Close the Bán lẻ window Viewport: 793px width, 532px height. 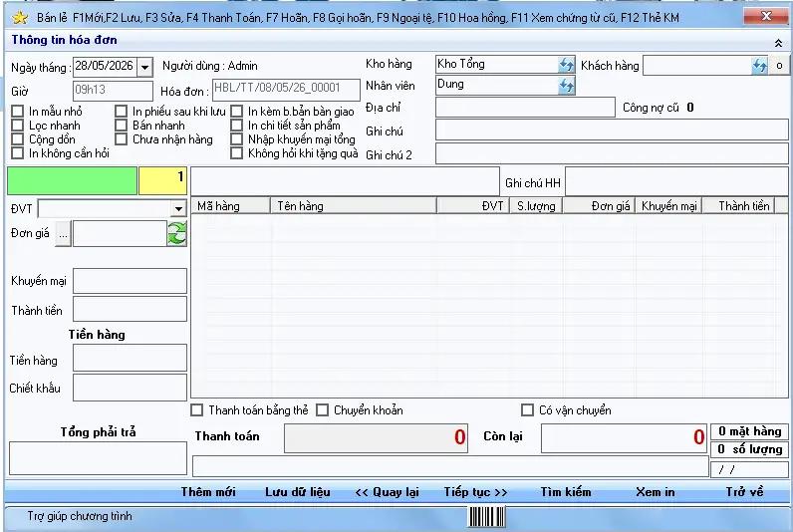[766, 16]
